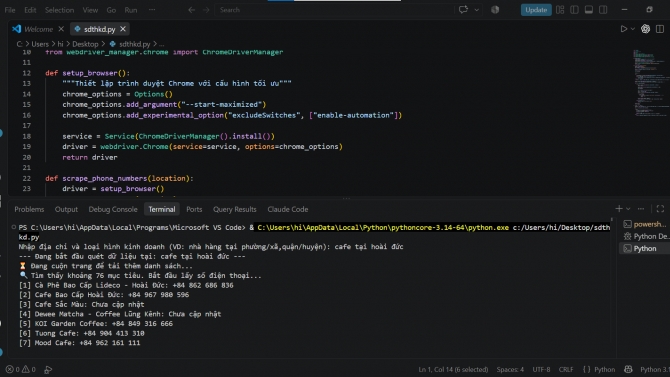Expand the new terminal profile dropdown
670x377 pixels.
click(x=628, y=209)
